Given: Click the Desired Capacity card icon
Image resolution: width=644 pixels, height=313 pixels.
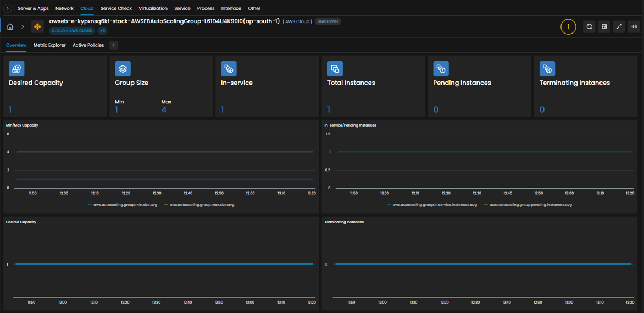Looking at the screenshot, I should coord(16,69).
